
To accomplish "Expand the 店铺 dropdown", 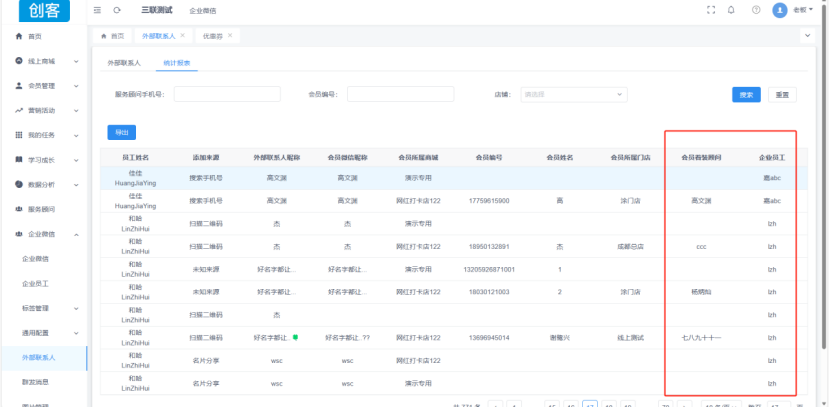I will coord(573,94).
